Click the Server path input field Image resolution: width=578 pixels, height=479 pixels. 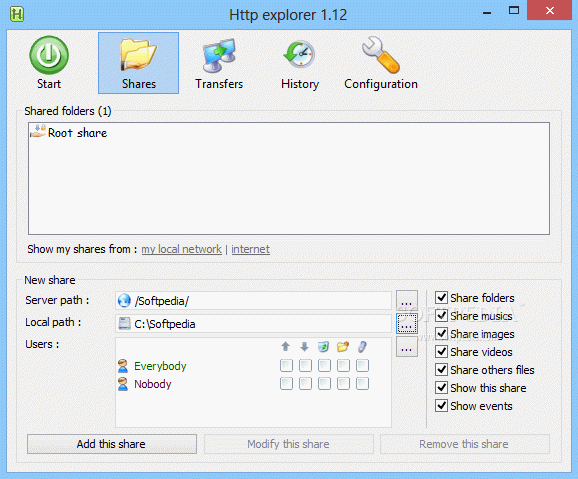[253, 301]
